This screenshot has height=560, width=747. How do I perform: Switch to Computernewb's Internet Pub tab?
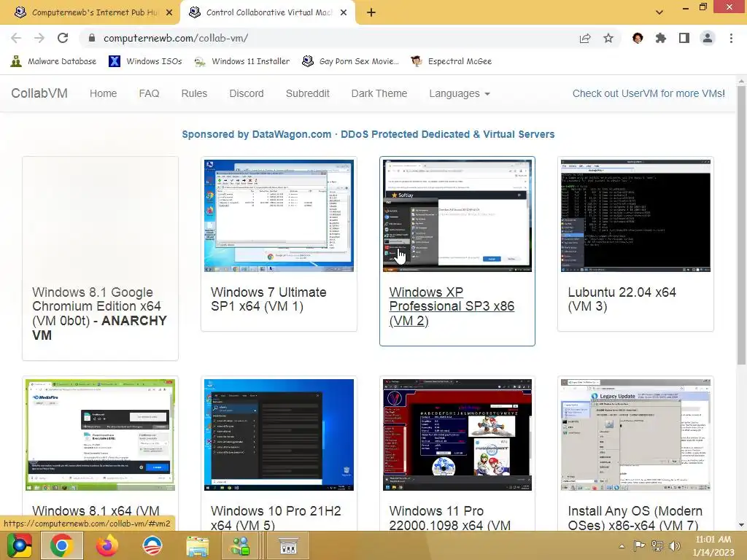90,13
